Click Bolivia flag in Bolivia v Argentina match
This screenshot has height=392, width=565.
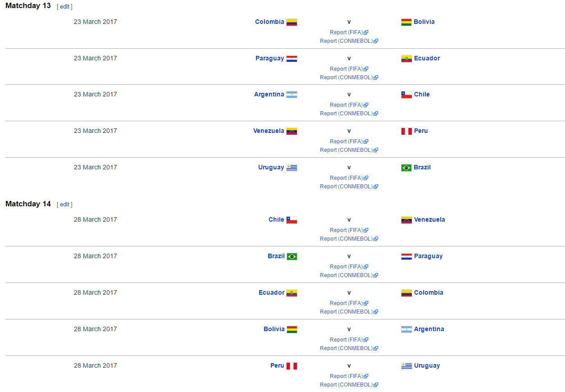coord(292,329)
